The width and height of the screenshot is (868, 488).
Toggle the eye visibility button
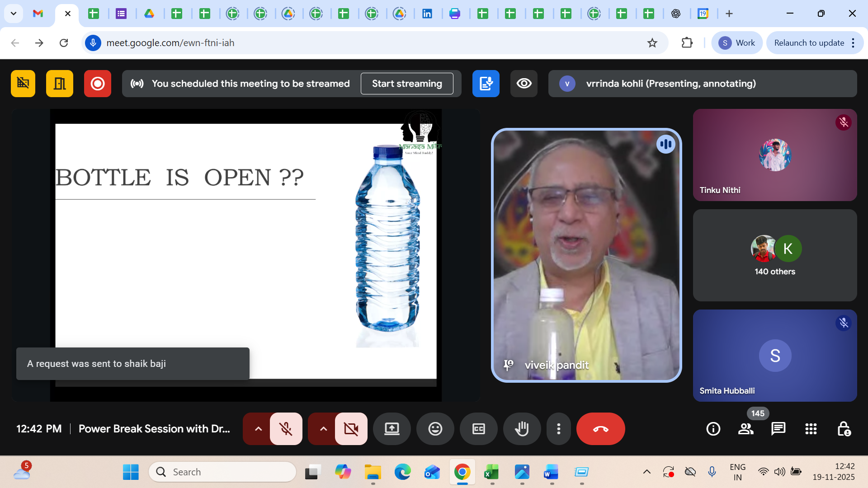click(524, 84)
